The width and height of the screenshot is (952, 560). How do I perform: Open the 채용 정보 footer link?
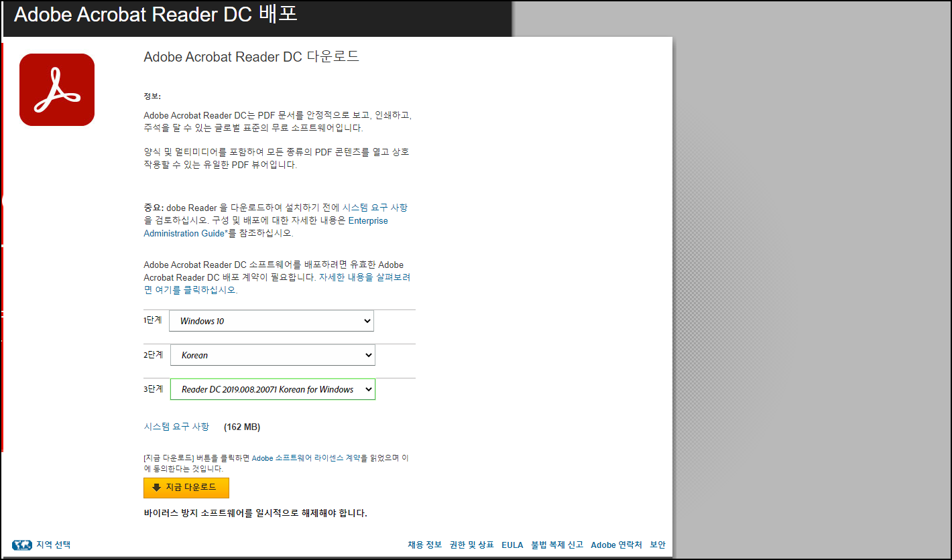[425, 545]
